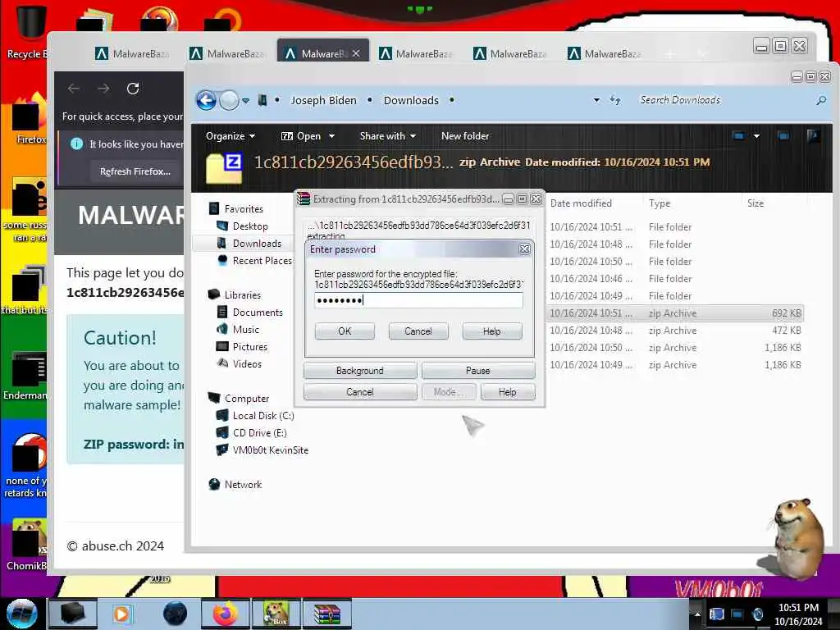Select Computer in navigation pane

click(x=246, y=399)
